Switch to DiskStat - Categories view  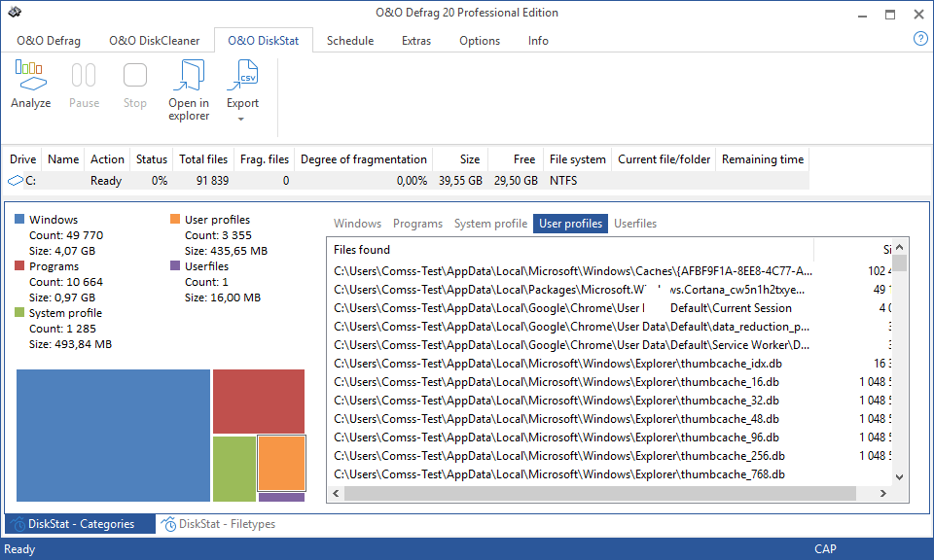tap(80, 524)
